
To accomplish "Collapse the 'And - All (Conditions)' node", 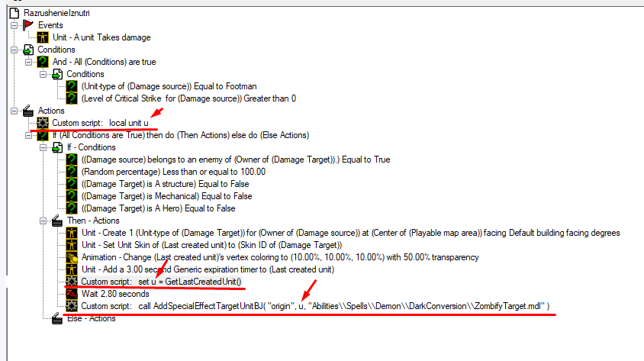I will 28,63.
